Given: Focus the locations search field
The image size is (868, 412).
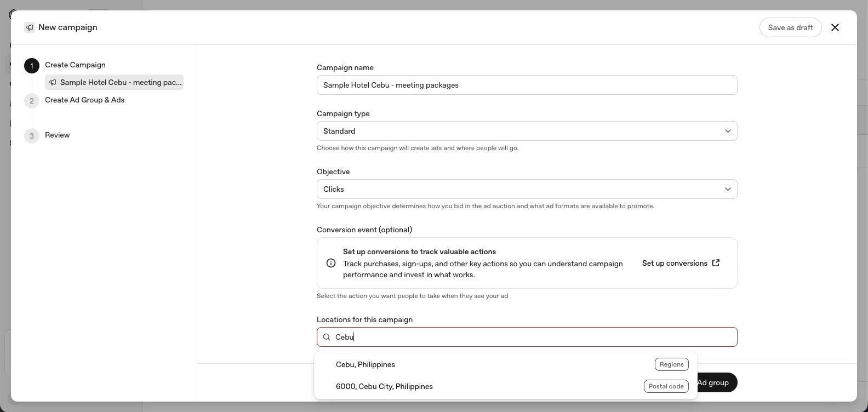Looking at the screenshot, I should (x=527, y=337).
